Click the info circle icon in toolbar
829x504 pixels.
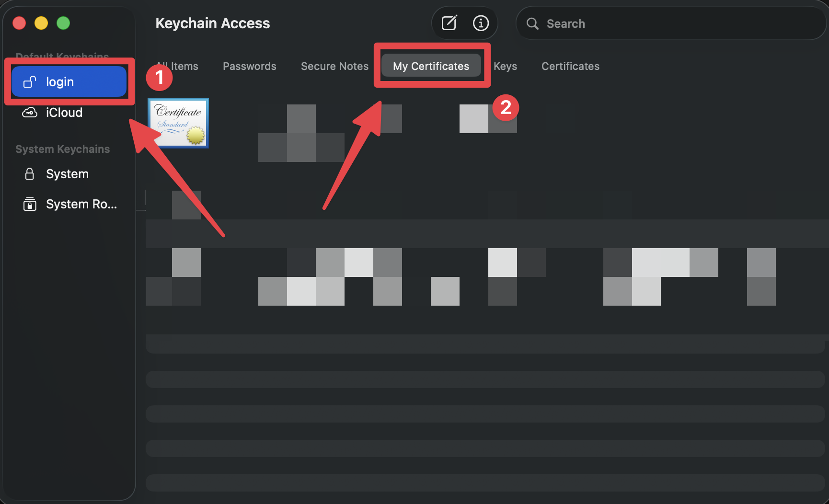pos(481,23)
